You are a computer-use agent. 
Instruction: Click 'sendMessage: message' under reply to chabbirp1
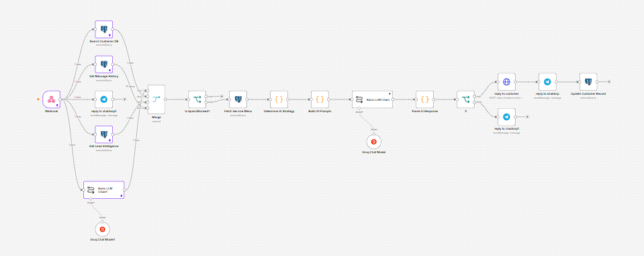[506, 133]
